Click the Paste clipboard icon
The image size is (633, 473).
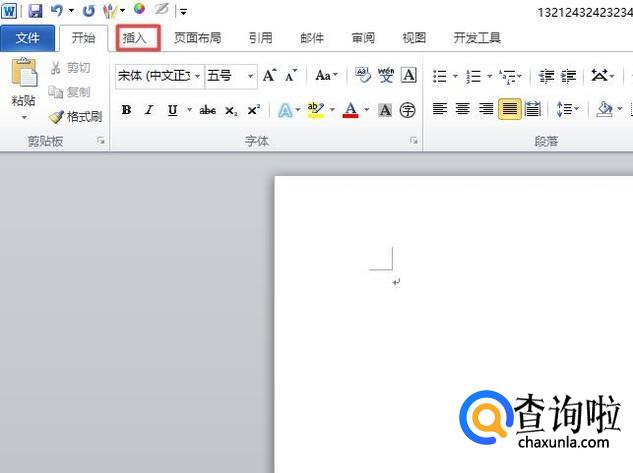[24, 73]
